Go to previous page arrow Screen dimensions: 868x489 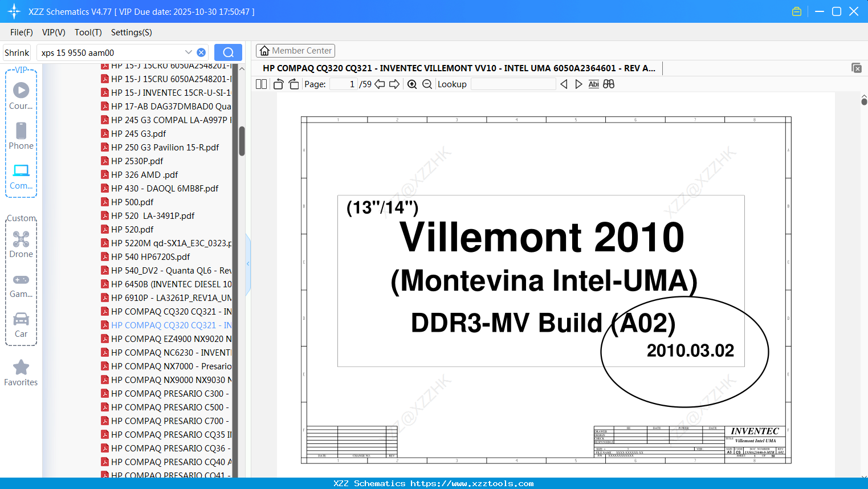tap(380, 84)
